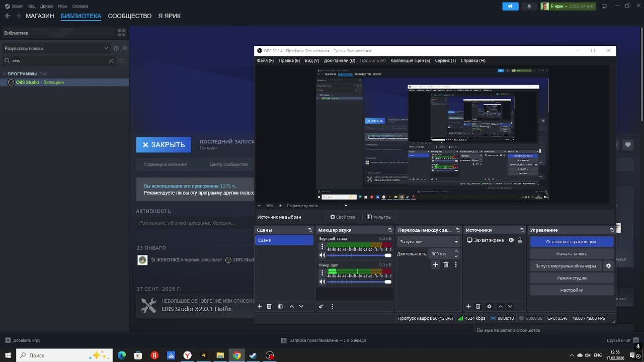Remove the transition using its trash icon
Image resolution: width=644 pixels, height=362 pixels.
pyautogui.click(x=446, y=264)
